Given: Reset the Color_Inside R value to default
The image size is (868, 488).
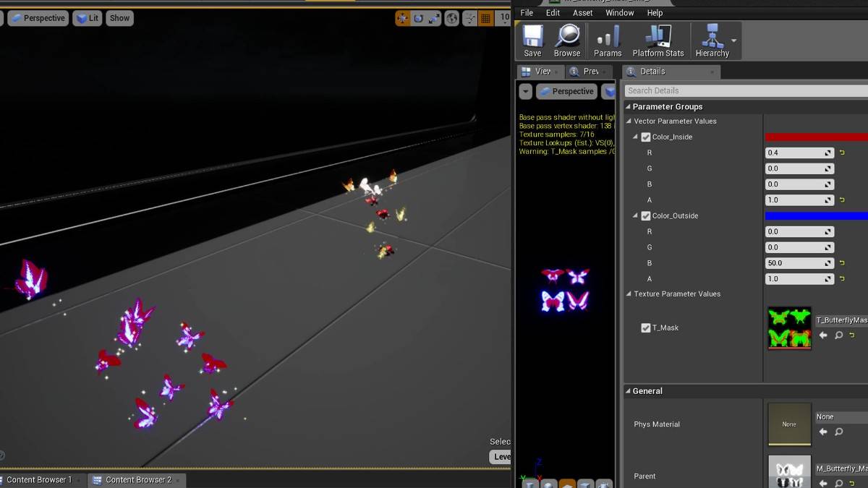Looking at the screenshot, I should [842, 153].
